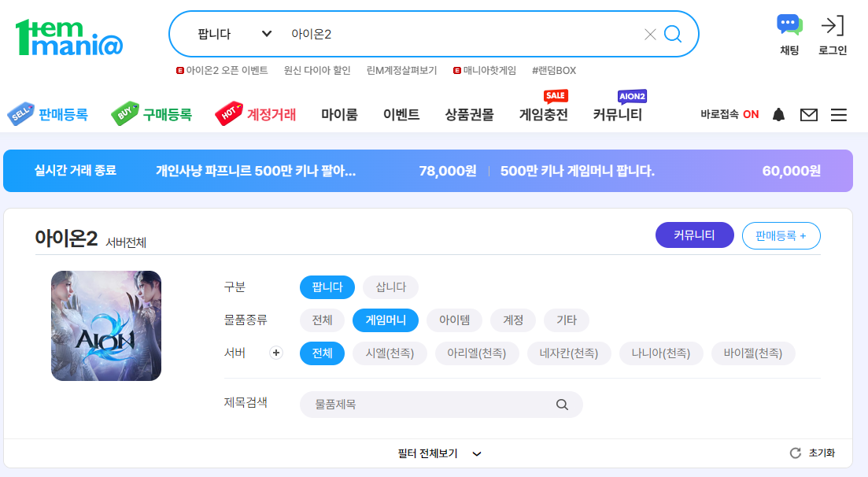Image resolution: width=868 pixels, height=477 pixels.
Task: Click the AION2 badge above 커뮤니티
Action: [632, 96]
